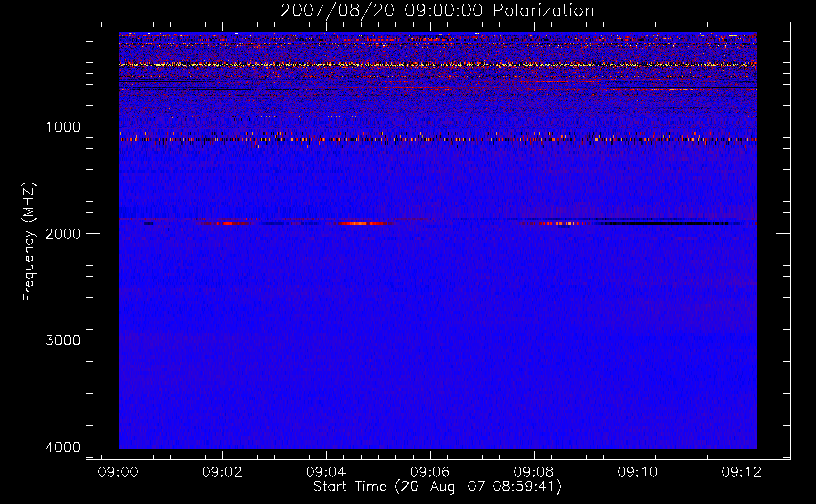Click the 1000 frequency tick label

point(63,127)
